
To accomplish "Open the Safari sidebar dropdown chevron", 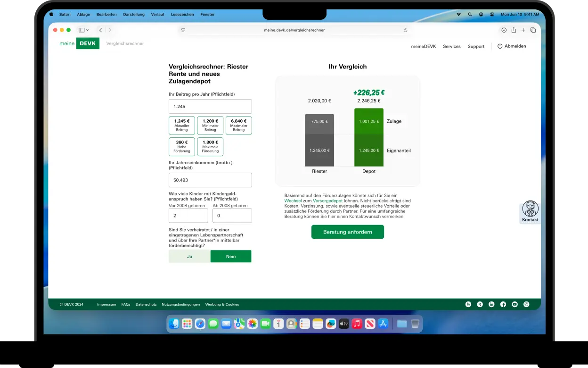I will click(88, 30).
